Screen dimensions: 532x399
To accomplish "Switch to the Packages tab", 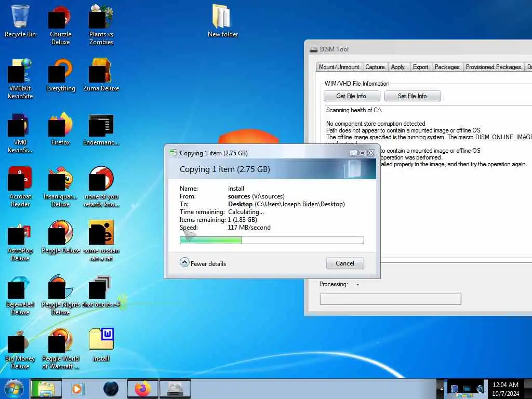I will click(447, 67).
